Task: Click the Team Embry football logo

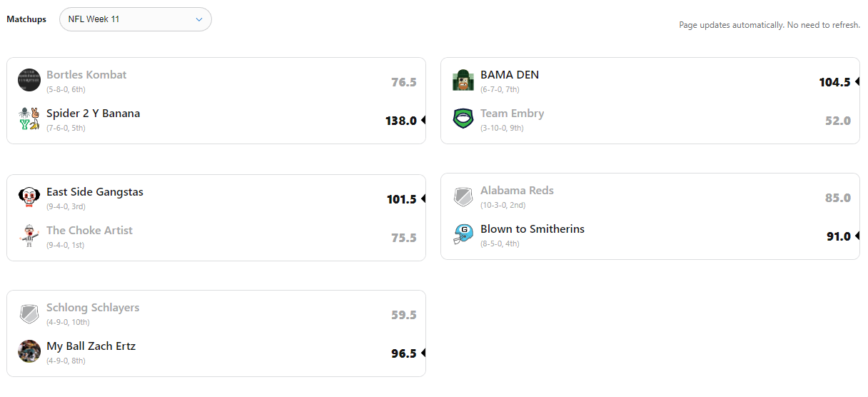Action: [463, 119]
